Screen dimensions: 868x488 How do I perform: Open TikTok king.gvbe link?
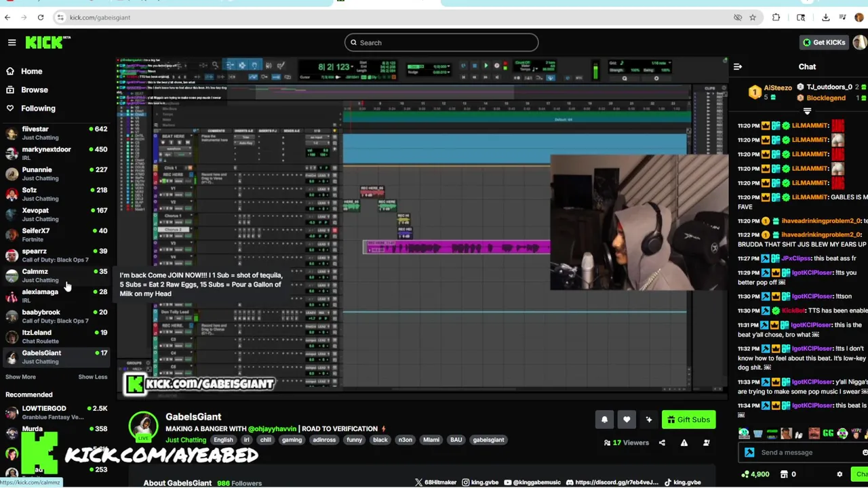point(682,483)
